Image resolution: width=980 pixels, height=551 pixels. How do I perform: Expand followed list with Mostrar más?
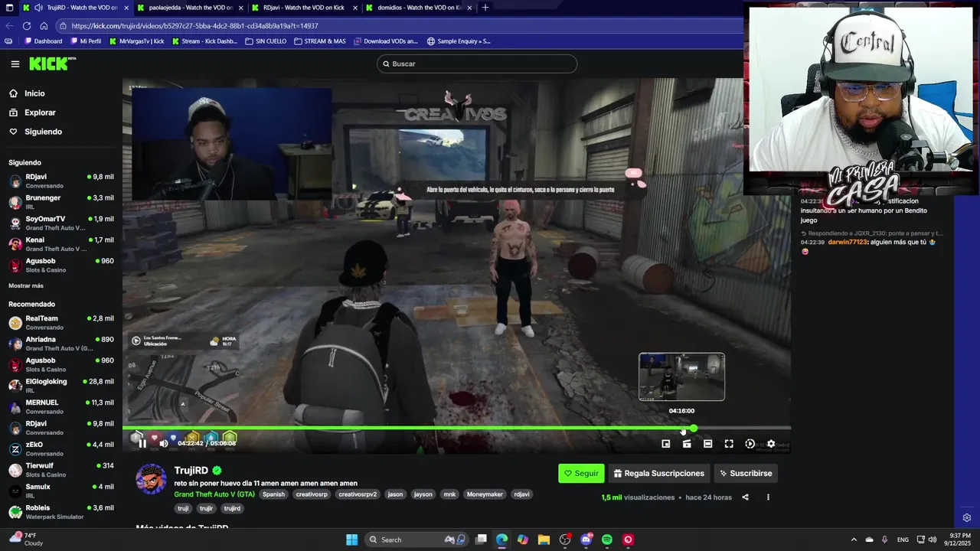click(x=26, y=285)
